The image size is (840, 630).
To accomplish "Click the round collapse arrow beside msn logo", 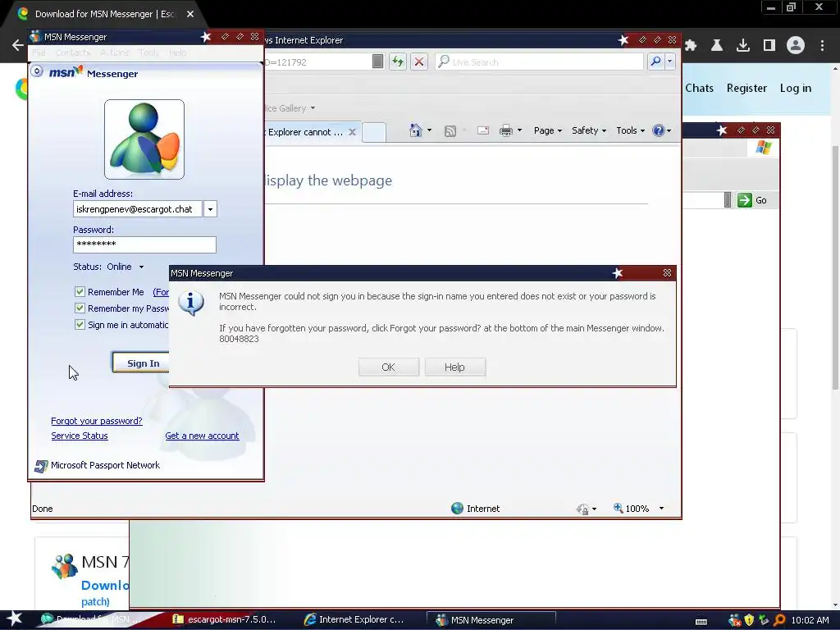I will (37, 71).
